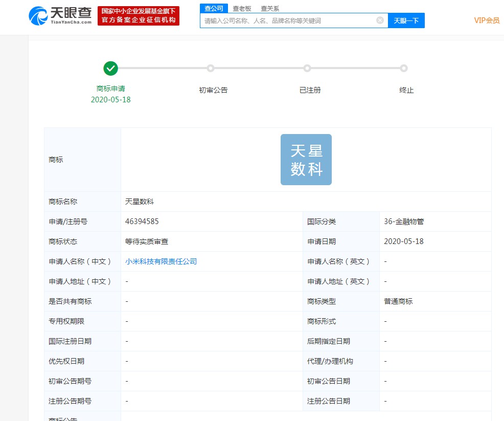Click the 终止 progress step marker
This screenshot has height=421, width=504.
click(x=404, y=68)
